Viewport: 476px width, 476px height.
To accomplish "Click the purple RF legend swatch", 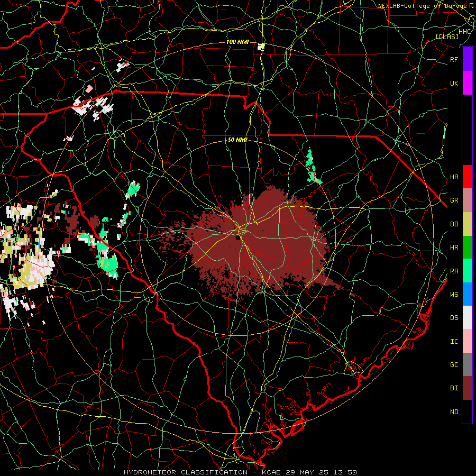I will (467, 59).
